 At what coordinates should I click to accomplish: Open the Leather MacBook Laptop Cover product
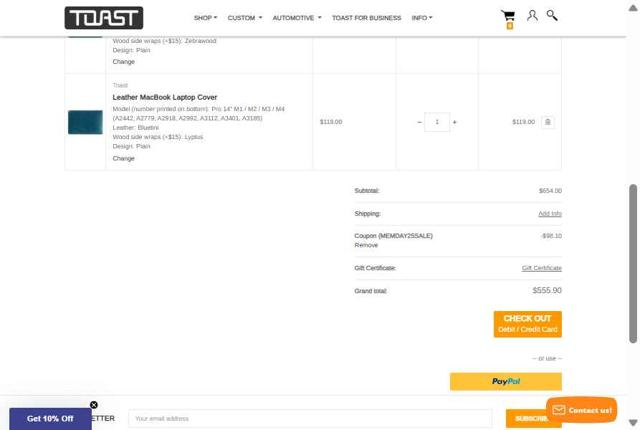tap(165, 97)
